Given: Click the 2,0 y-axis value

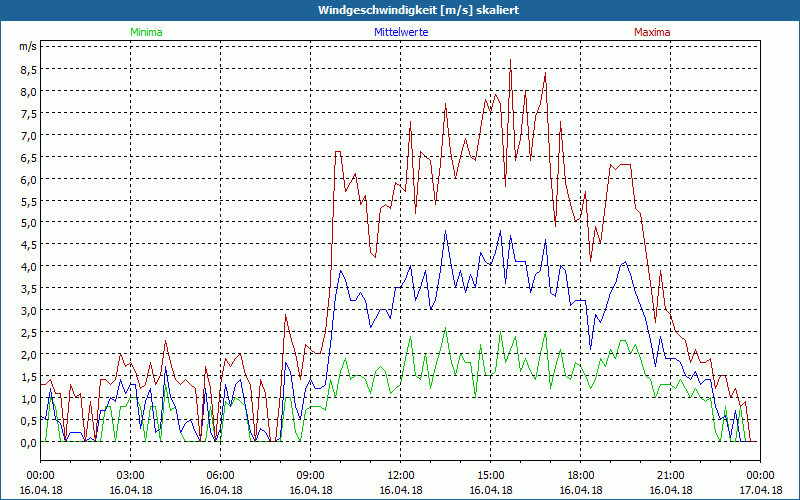Looking at the screenshot, I should coord(28,355).
